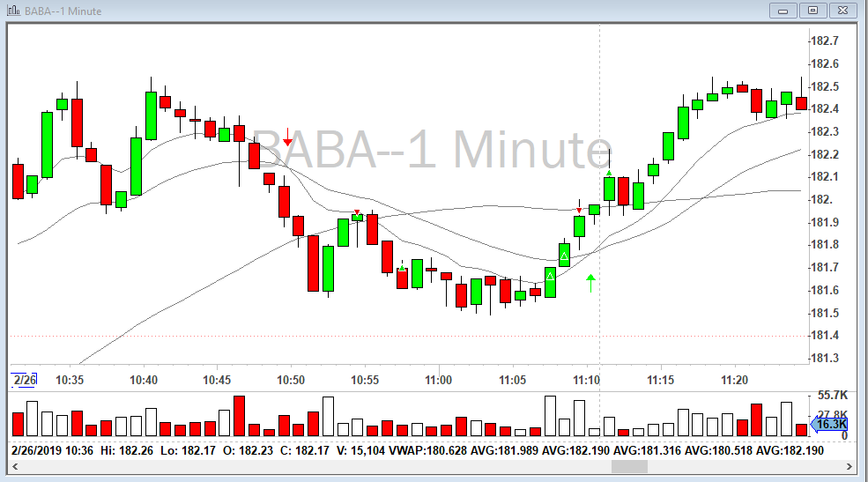Click the 11:00 time axis label
This screenshot has width=868, height=482.
pyautogui.click(x=438, y=380)
